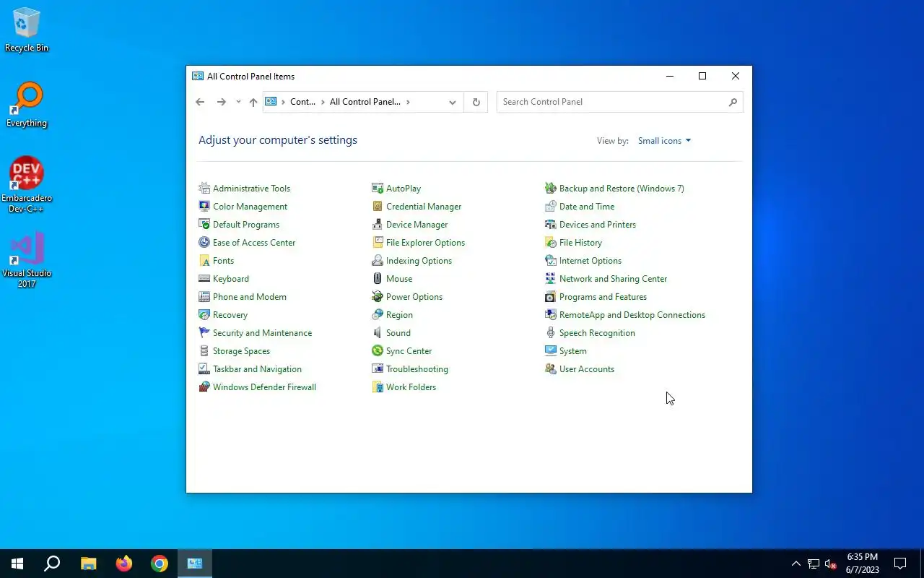The width and height of the screenshot is (924, 578).
Task: Click RemoteApp and Desktop Connections link
Action: (632, 315)
